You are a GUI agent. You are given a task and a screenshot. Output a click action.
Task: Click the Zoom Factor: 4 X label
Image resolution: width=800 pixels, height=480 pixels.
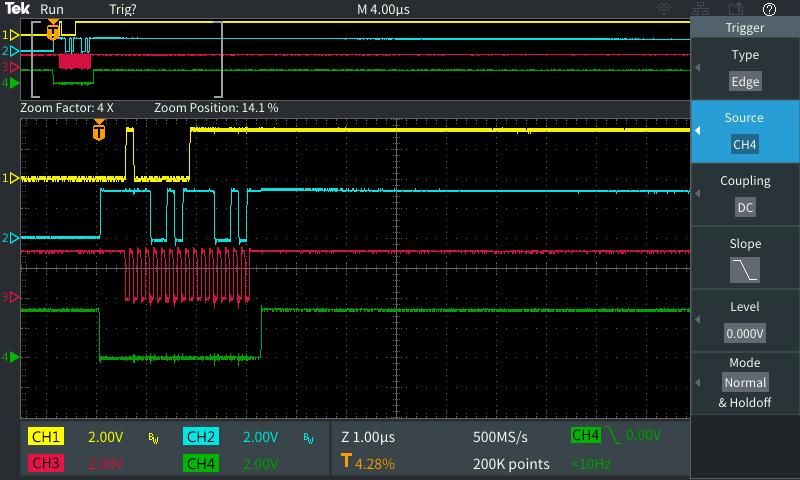coord(67,108)
